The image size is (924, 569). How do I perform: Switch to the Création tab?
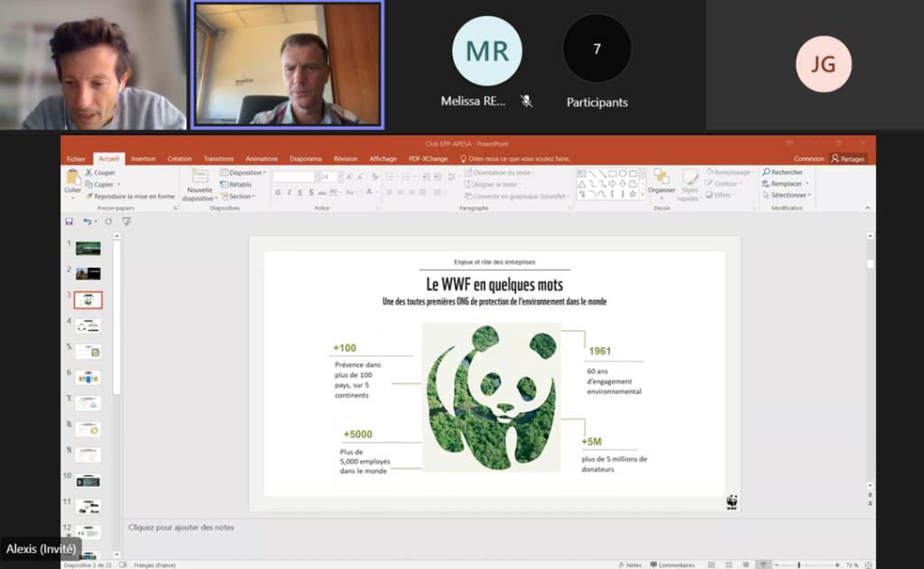[x=180, y=159]
